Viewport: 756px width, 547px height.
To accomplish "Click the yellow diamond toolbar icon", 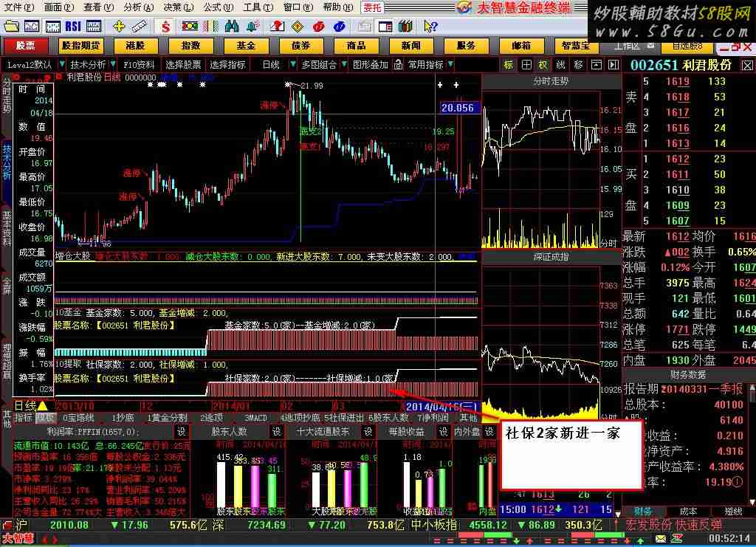I will coord(298,26).
